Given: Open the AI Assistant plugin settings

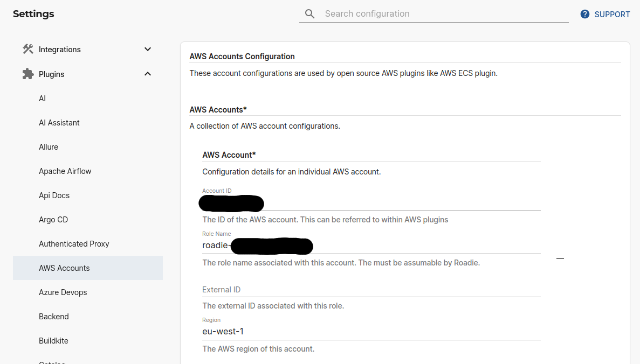Looking at the screenshot, I should click(59, 122).
